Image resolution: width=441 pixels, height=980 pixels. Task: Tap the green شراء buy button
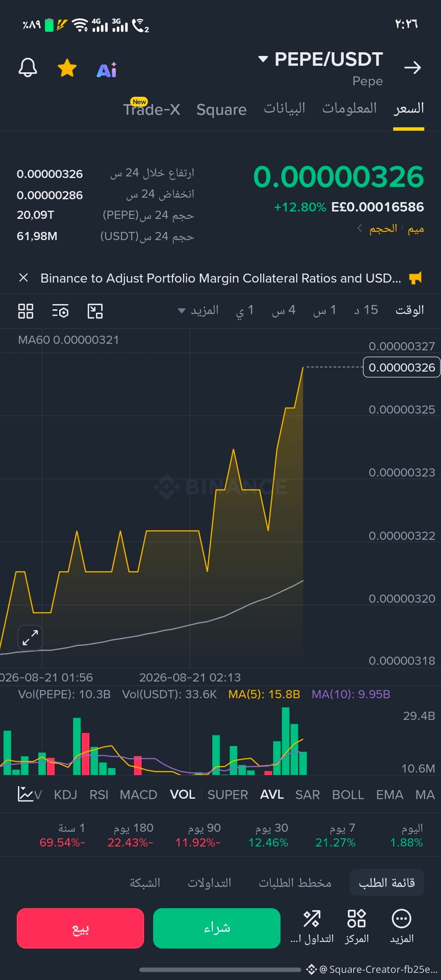[217, 928]
